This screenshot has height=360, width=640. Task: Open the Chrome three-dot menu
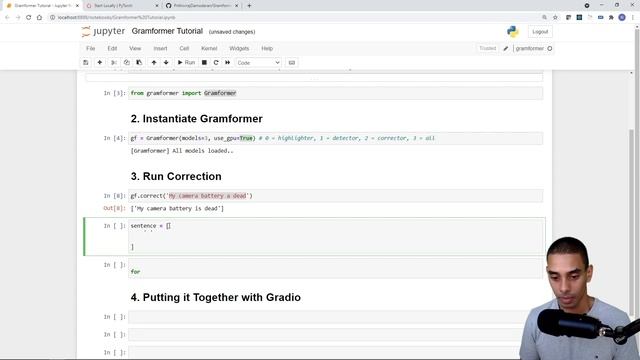pyautogui.click(x=633, y=18)
